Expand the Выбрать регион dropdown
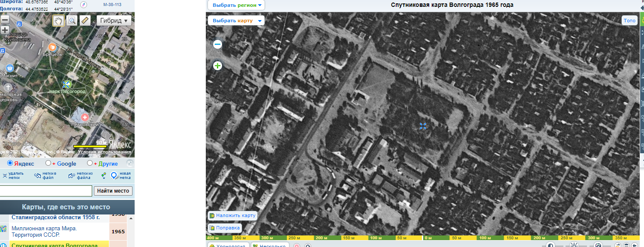The width and height of the screenshot is (644, 247). (x=236, y=5)
